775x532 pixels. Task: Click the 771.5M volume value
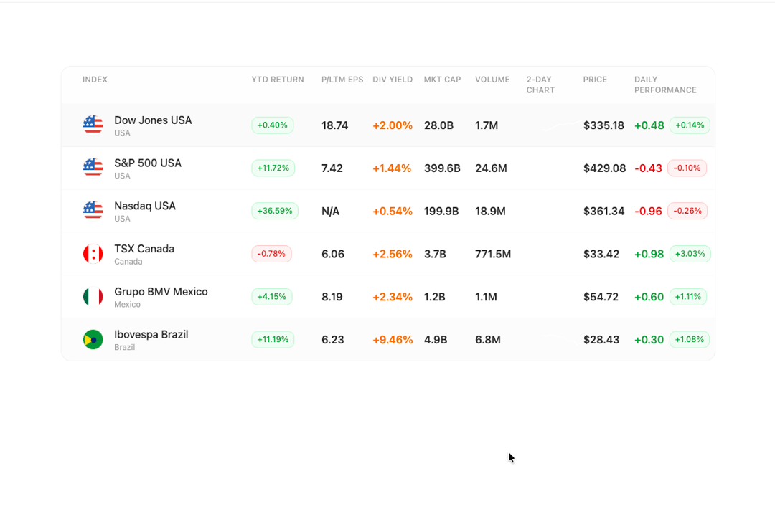click(493, 254)
